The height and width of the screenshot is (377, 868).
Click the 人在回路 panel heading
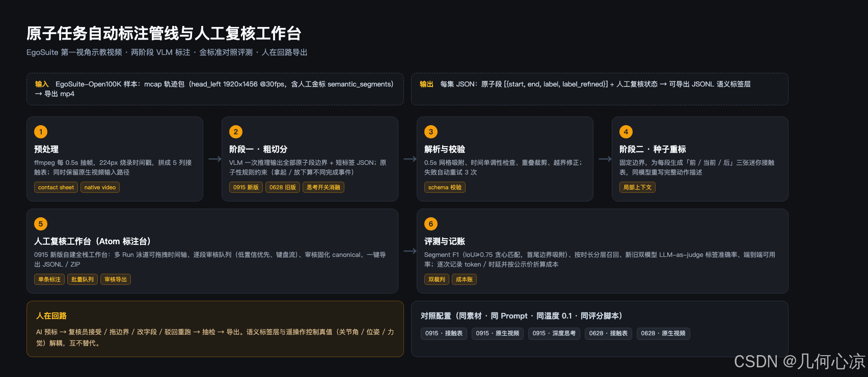[51, 316]
